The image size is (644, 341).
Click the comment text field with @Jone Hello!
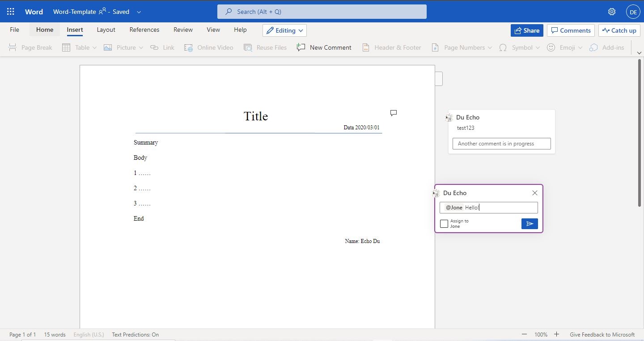489,208
